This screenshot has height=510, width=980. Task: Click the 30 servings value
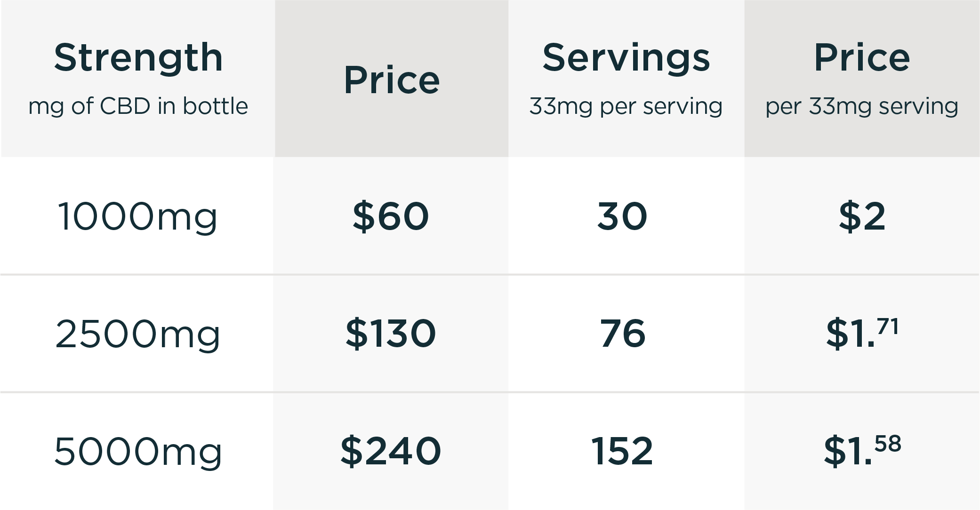[622, 216]
